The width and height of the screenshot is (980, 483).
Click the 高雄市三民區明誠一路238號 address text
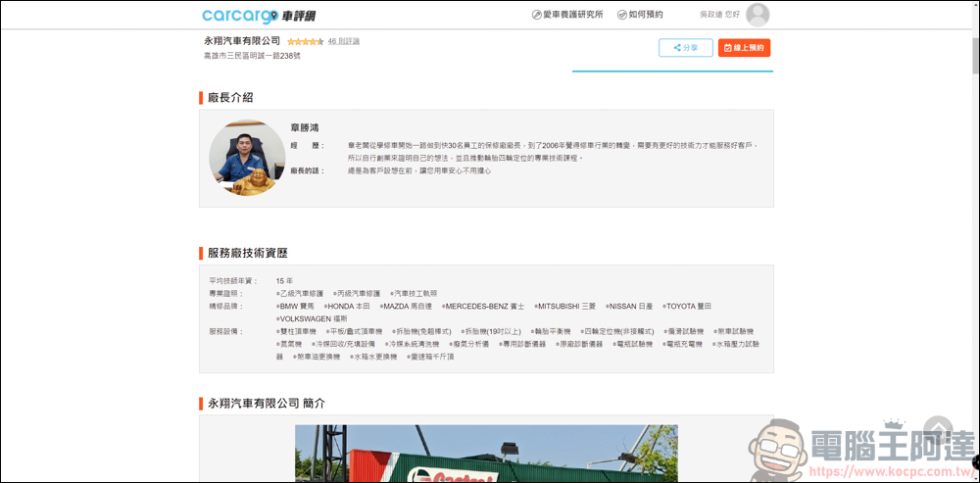(252, 56)
